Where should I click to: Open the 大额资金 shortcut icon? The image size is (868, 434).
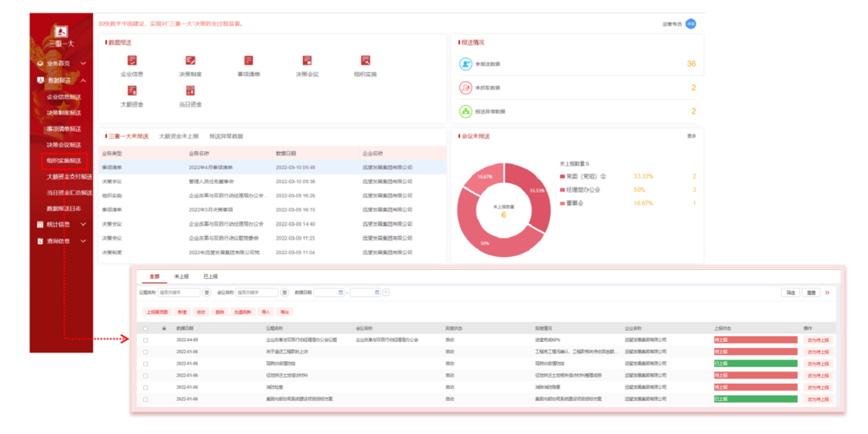(x=132, y=91)
